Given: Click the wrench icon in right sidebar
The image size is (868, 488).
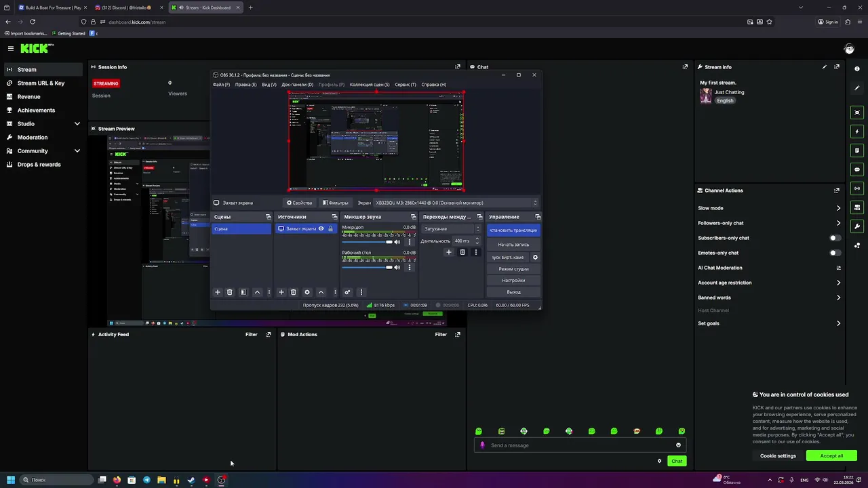Looking at the screenshot, I should pyautogui.click(x=857, y=226).
